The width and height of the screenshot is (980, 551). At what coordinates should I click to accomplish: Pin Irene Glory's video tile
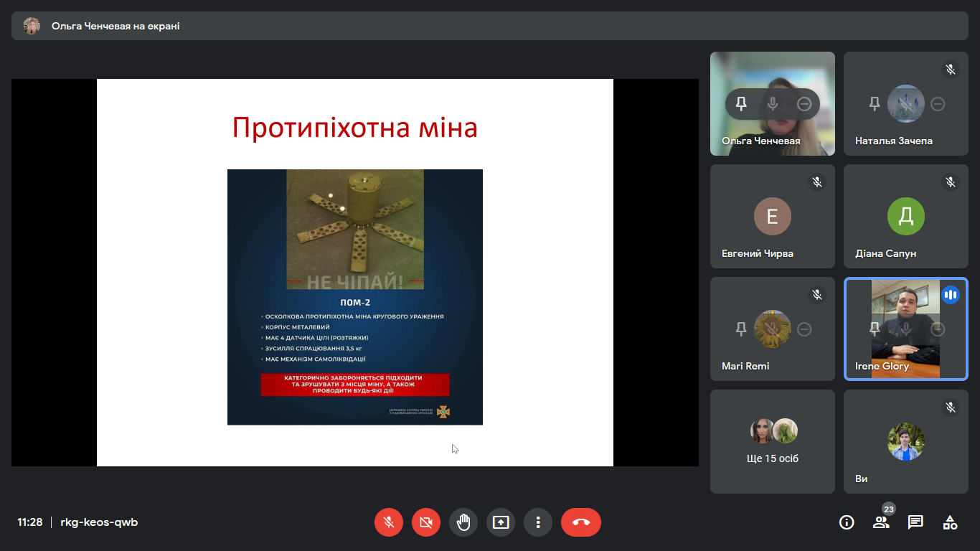point(875,329)
